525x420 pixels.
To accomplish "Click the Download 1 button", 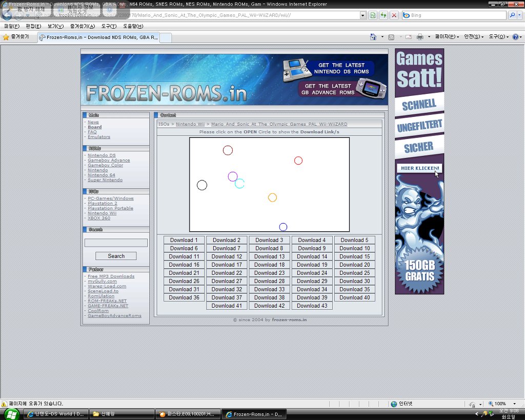I will pos(184,240).
